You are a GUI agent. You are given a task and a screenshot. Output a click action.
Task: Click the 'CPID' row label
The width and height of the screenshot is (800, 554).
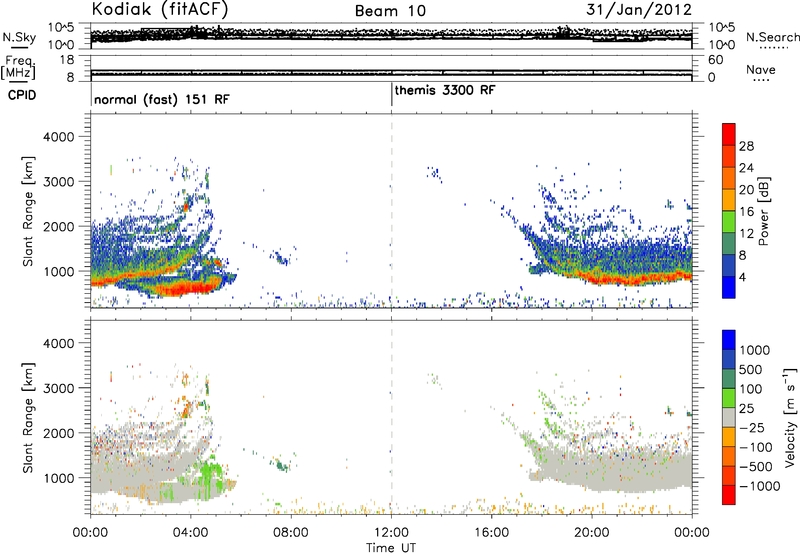tap(22, 95)
